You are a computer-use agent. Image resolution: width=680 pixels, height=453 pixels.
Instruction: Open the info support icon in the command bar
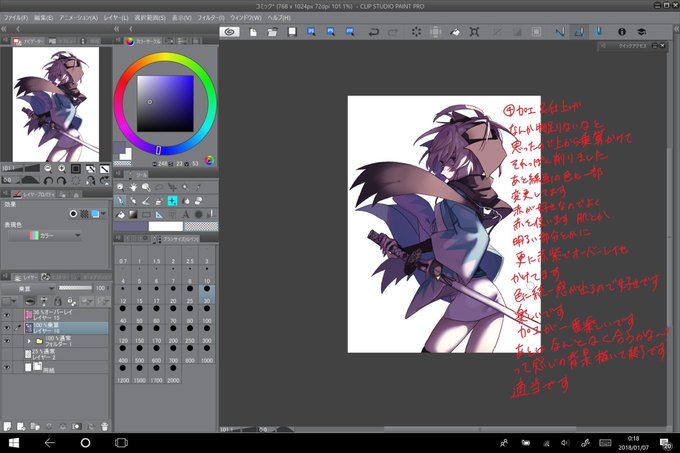click(621, 32)
